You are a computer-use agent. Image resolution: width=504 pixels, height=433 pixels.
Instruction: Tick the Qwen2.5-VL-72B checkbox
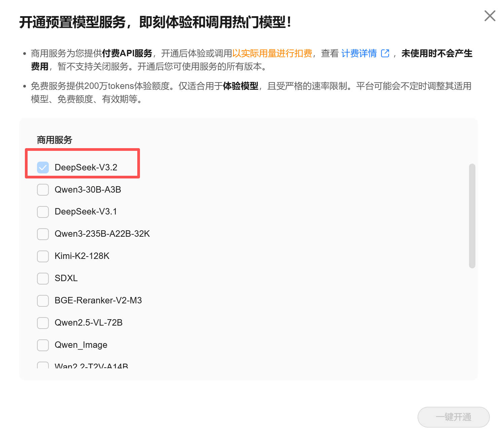pyautogui.click(x=43, y=323)
